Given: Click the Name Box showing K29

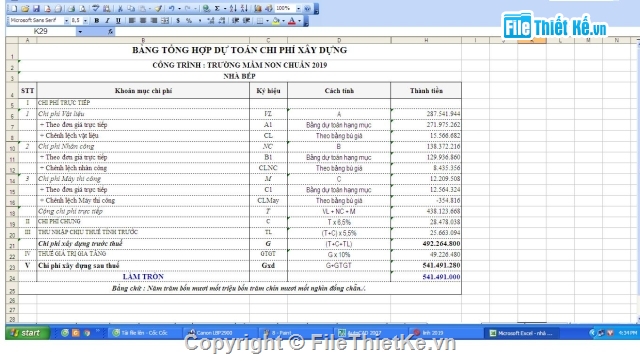Looking at the screenshot, I should coord(41,31).
